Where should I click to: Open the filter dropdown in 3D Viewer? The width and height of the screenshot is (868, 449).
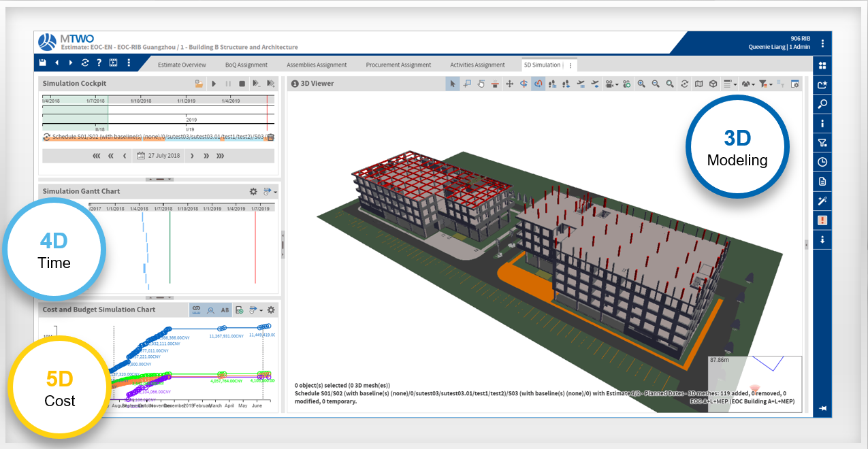pyautogui.click(x=766, y=84)
